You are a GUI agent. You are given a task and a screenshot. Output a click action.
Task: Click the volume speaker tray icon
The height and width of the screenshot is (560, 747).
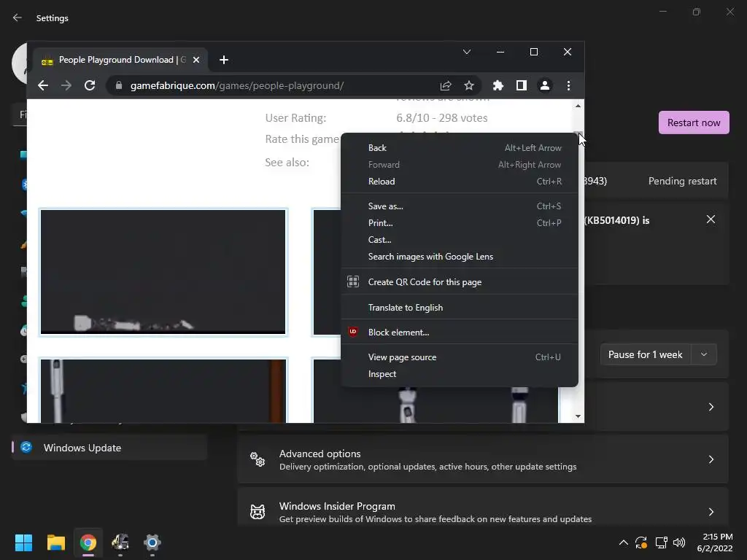pyautogui.click(x=679, y=542)
